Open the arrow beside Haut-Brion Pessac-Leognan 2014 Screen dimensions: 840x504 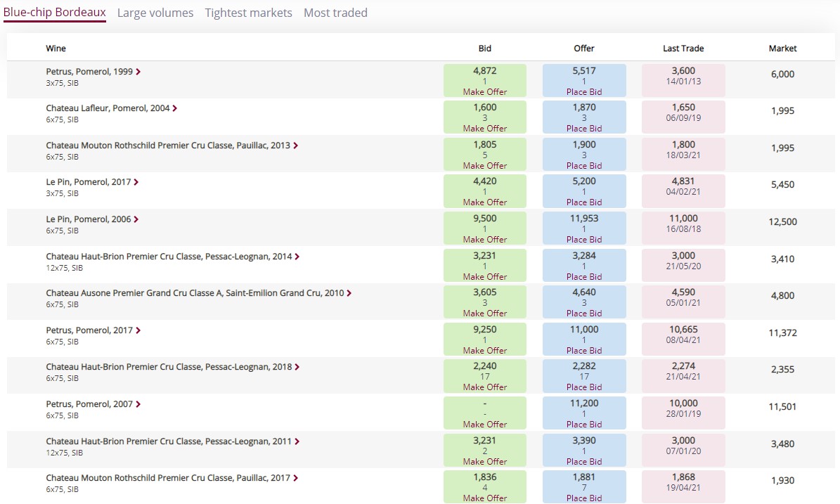click(x=297, y=257)
